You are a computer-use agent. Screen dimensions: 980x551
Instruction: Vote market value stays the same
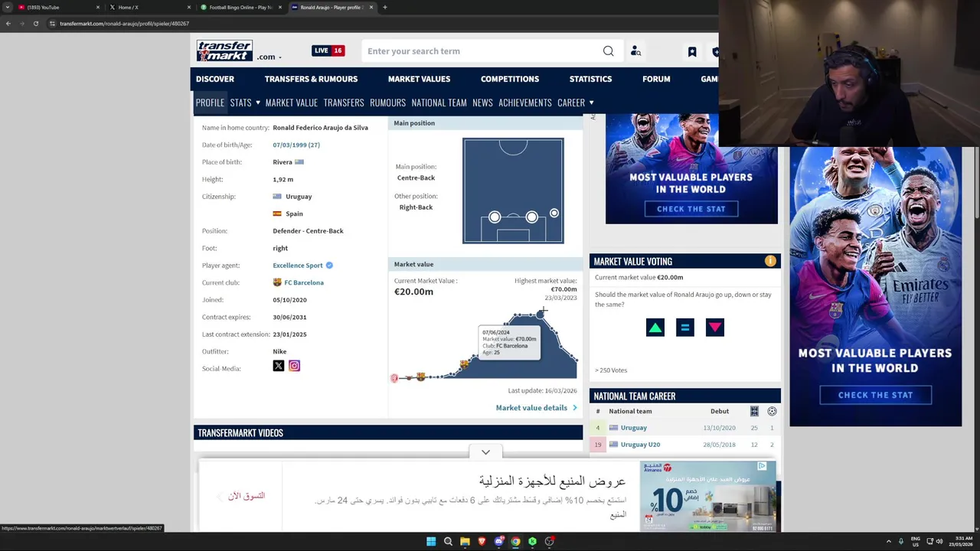point(685,328)
